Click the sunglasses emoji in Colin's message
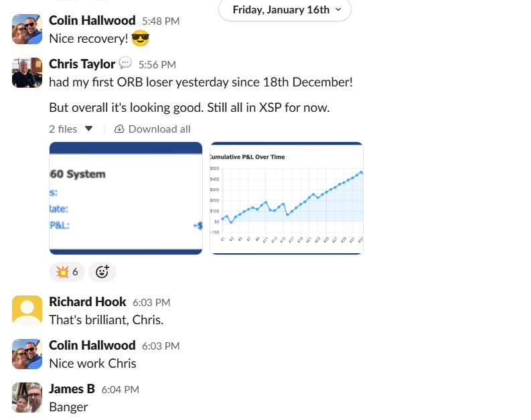 pos(140,39)
